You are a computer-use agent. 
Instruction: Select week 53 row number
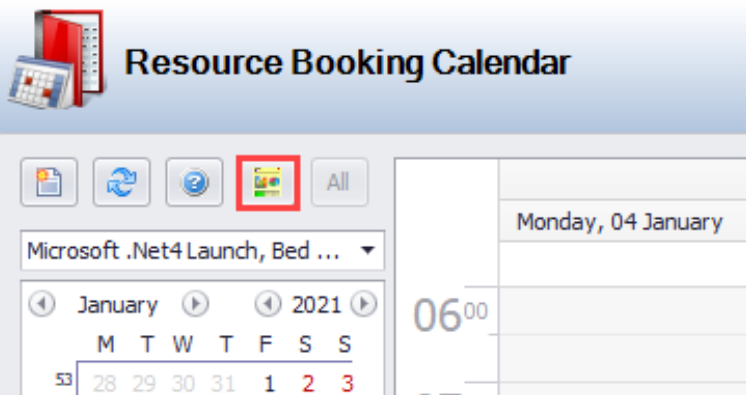63,379
